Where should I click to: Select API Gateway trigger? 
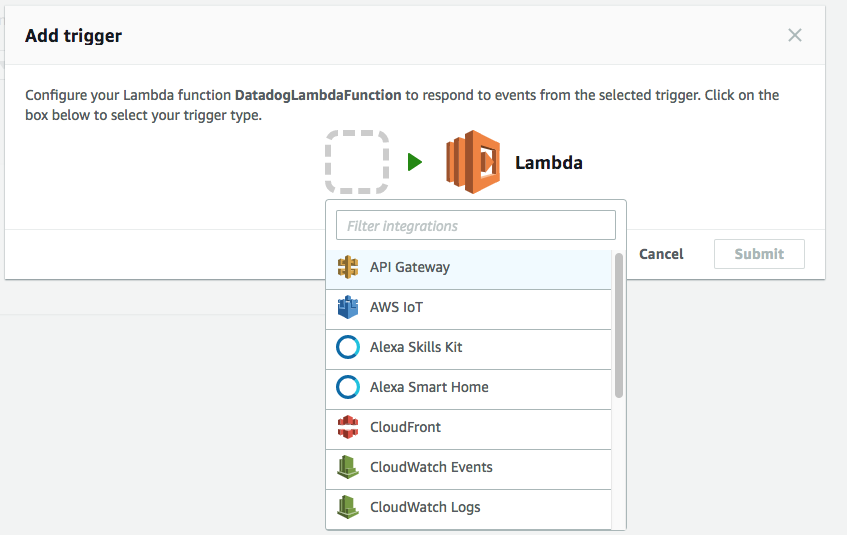pos(468,269)
